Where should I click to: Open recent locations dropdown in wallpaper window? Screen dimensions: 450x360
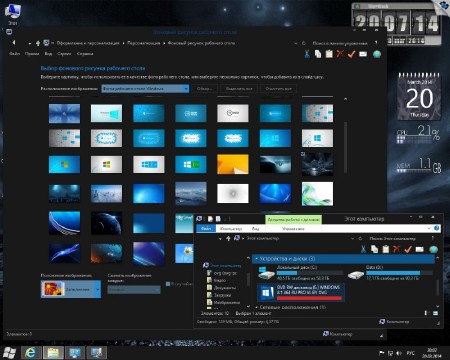click(x=30, y=43)
